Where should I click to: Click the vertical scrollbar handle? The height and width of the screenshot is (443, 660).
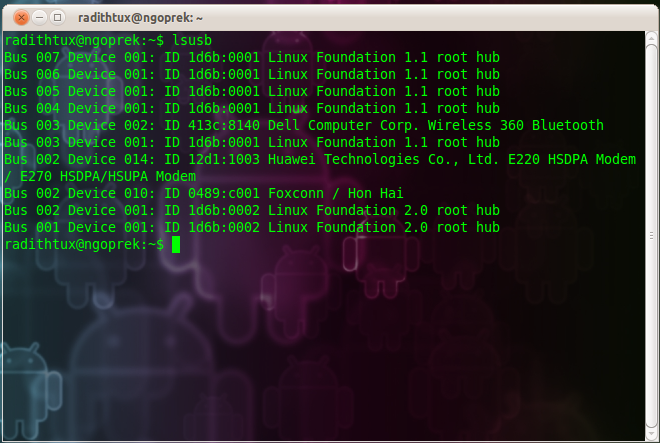tap(652, 235)
